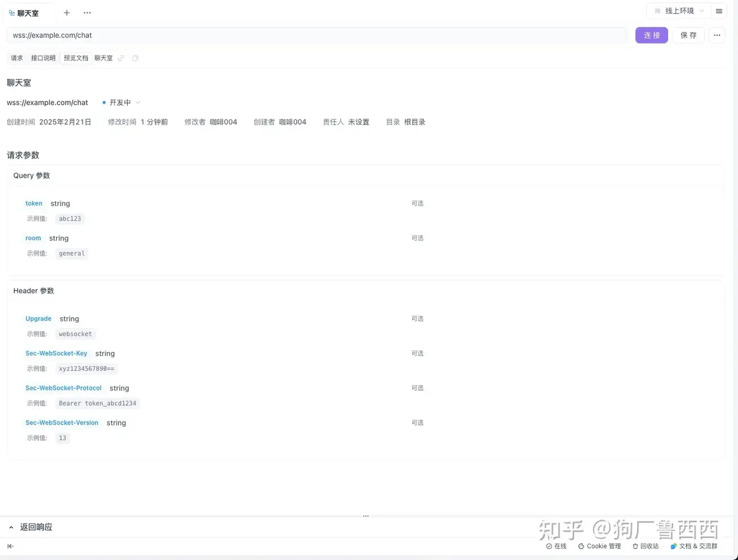Copy link icon next to 聊天室 tab
Viewport: 738px width, 560px height.
tap(121, 58)
